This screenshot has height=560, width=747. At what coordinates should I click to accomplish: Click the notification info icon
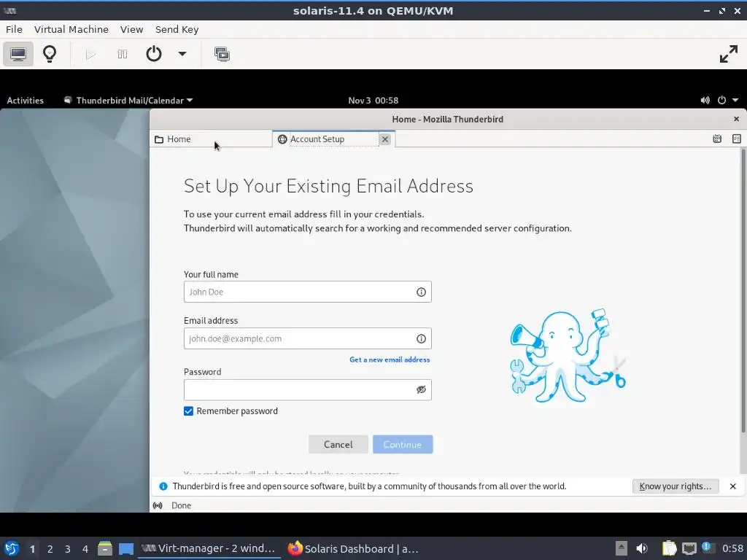(163, 486)
